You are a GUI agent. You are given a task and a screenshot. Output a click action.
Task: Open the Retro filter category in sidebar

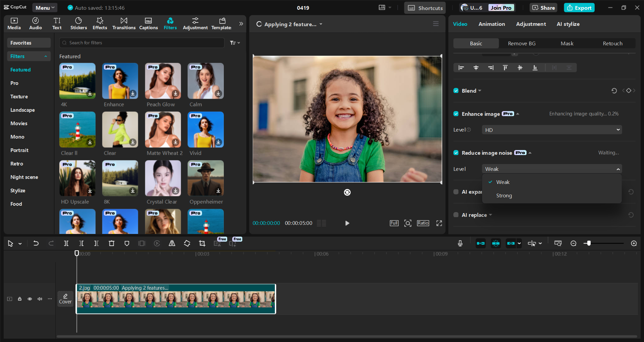point(16,163)
